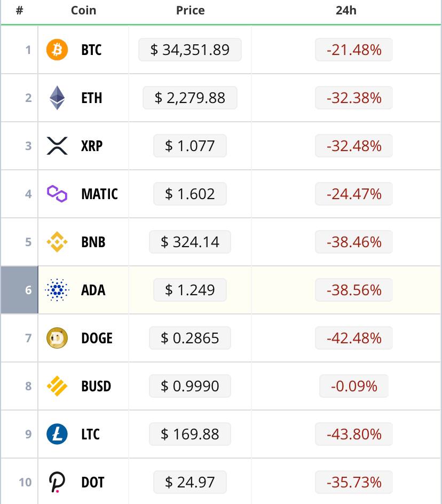Screen dimensions: 442x504
Task: Click the Litecoin blue logo icon
Action: click(x=57, y=434)
